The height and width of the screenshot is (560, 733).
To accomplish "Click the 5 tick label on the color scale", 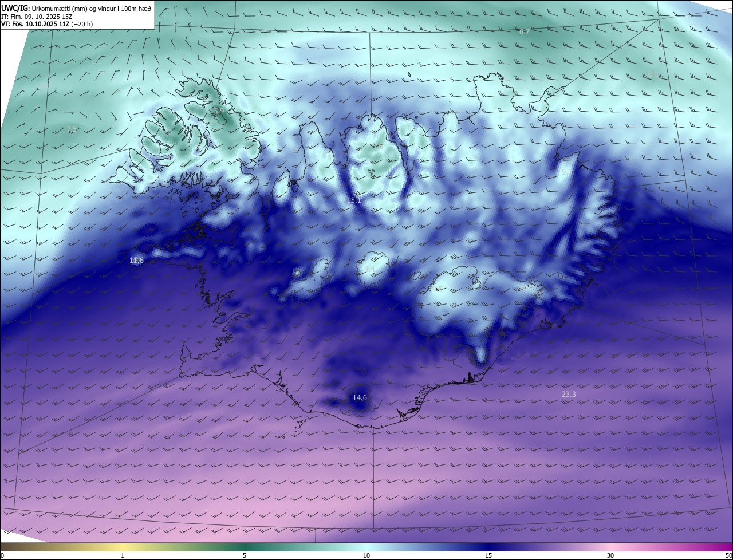I will [245, 555].
